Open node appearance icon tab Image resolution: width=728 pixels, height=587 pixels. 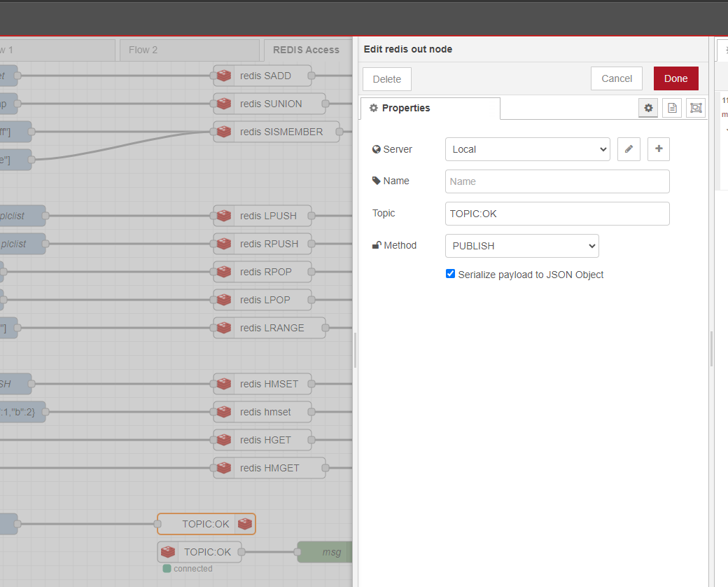(x=696, y=108)
